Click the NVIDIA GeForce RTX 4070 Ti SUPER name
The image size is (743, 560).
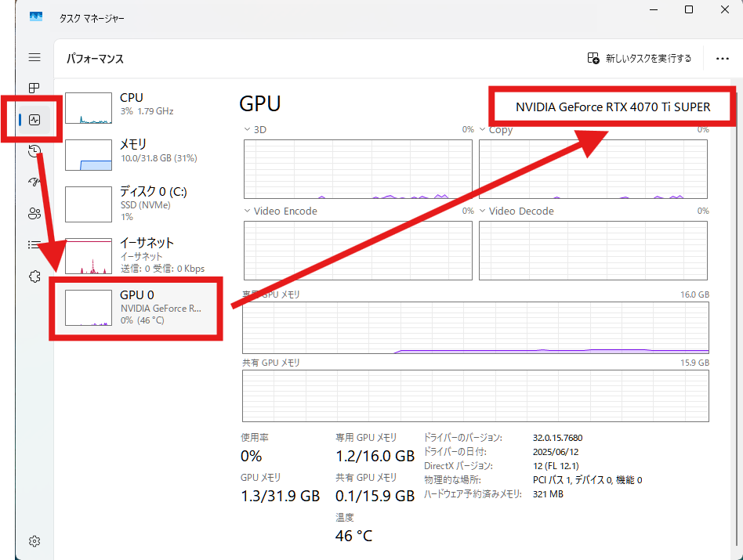(613, 107)
